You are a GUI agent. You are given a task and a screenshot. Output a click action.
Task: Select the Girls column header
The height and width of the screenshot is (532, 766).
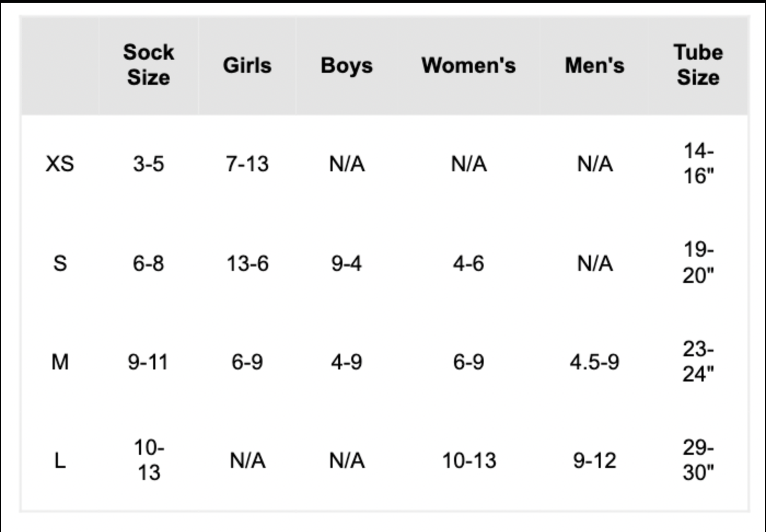[x=247, y=65]
